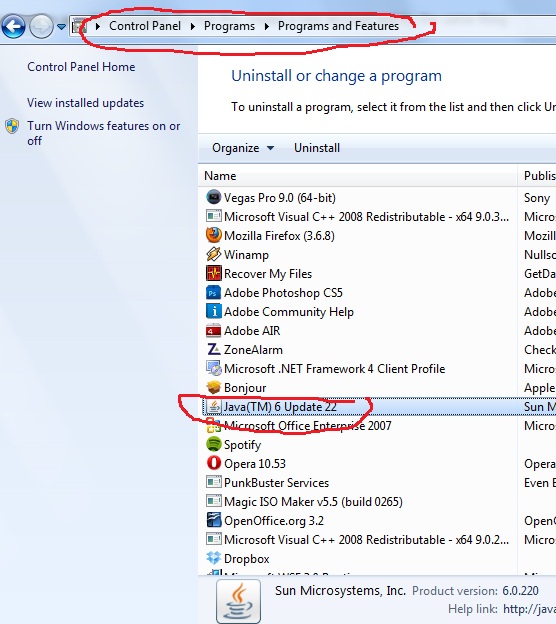Viewport: 556px width, 624px height.
Task: Click Visual C++ 2008 x64 9.0.2 icon
Action: click(214, 539)
